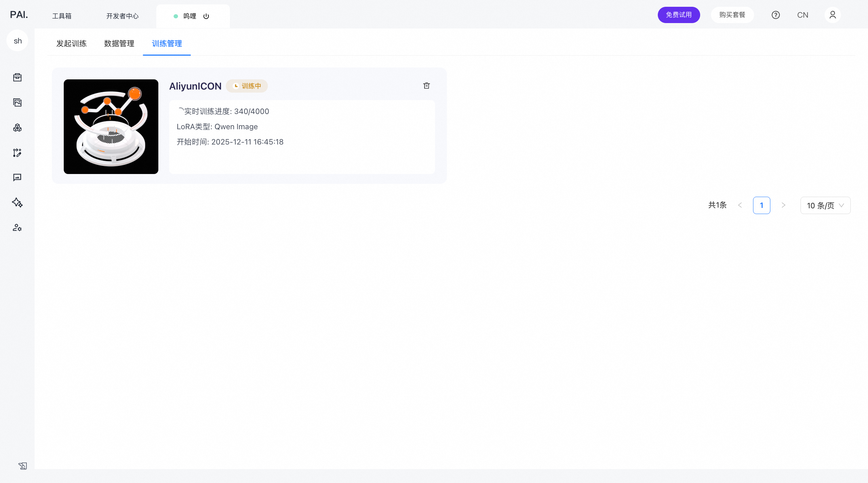Click the workflow edit sidebar icon
The height and width of the screenshot is (483, 868).
17,153
